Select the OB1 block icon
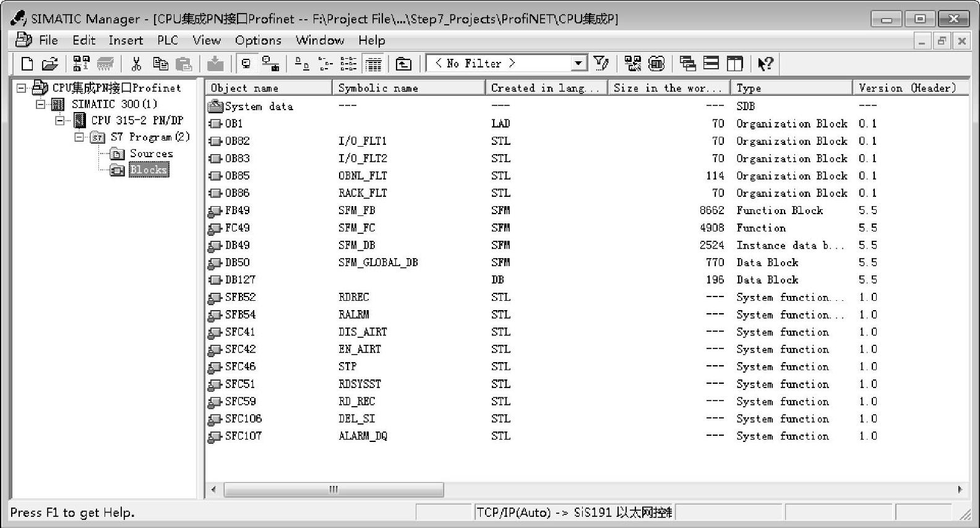The image size is (980, 528). point(215,124)
